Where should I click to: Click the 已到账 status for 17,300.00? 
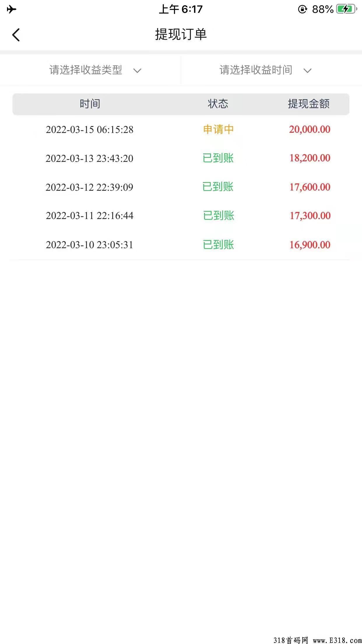click(219, 216)
